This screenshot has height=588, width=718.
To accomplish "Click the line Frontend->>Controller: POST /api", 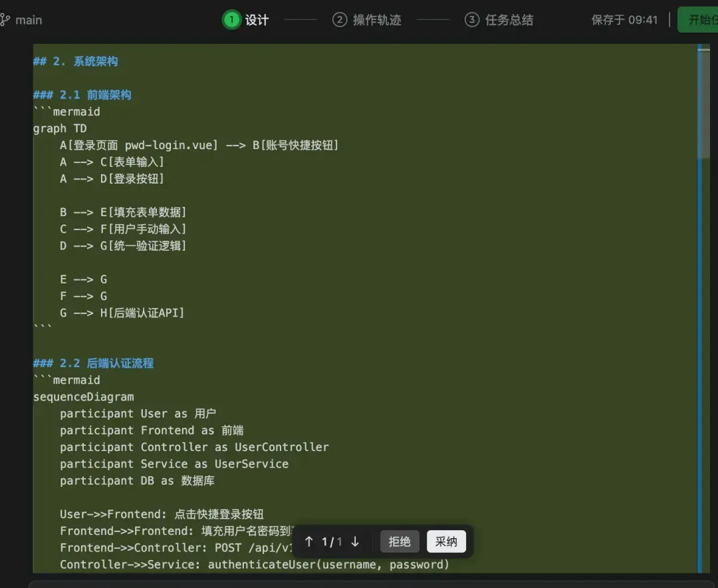I will click(x=176, y=547).
